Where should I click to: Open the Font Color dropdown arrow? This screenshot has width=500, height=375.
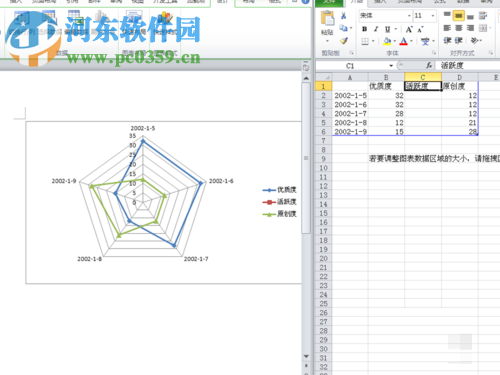tap(411, 41)
